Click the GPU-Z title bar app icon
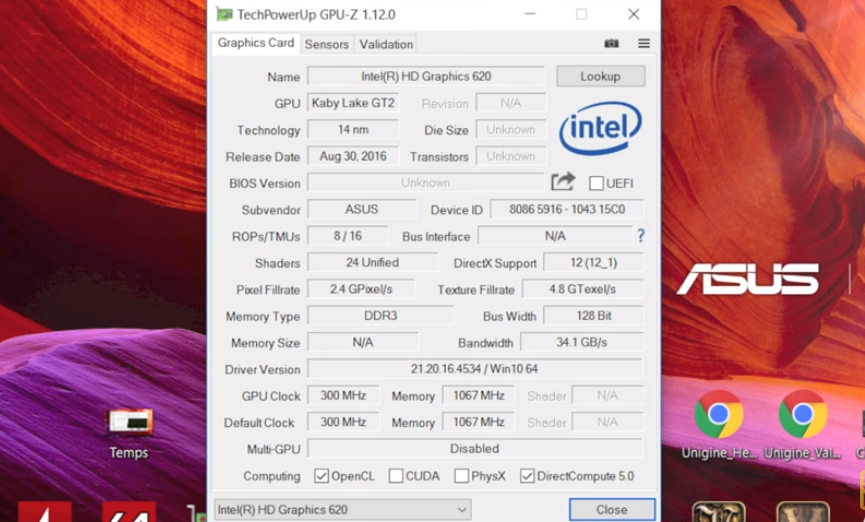Viewport: 865px width, 522px height. pos(223,15)
